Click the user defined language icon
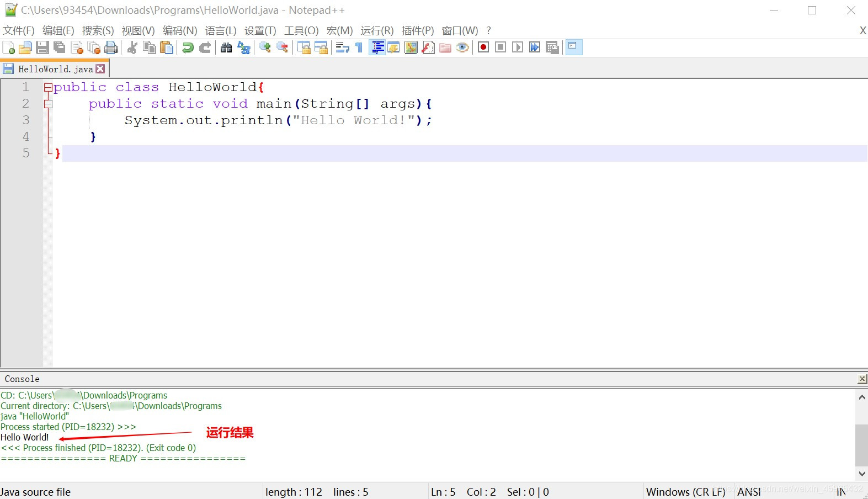868x499 pixels. pyautogui.click(x=393, y=47)
